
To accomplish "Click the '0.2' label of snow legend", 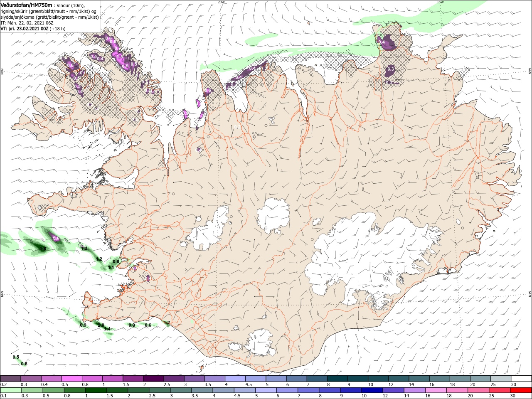I will (x=4, y=384).
